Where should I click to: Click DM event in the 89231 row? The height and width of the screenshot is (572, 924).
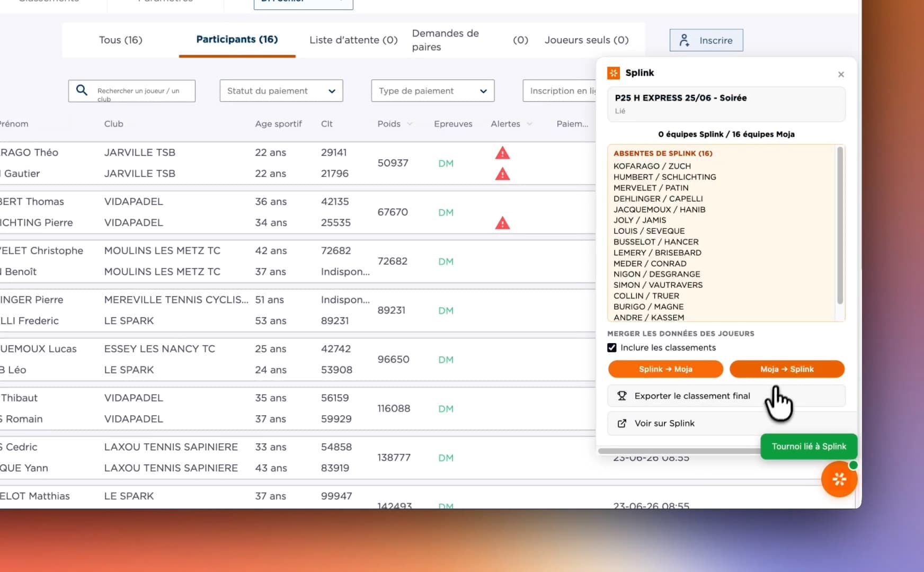pos(446,311)
